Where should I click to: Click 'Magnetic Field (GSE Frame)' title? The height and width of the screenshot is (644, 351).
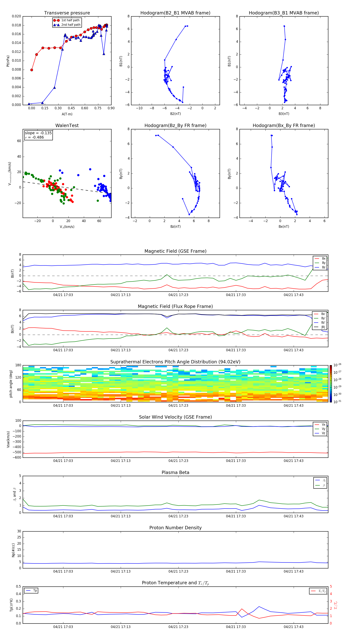(x=175, y=251)
